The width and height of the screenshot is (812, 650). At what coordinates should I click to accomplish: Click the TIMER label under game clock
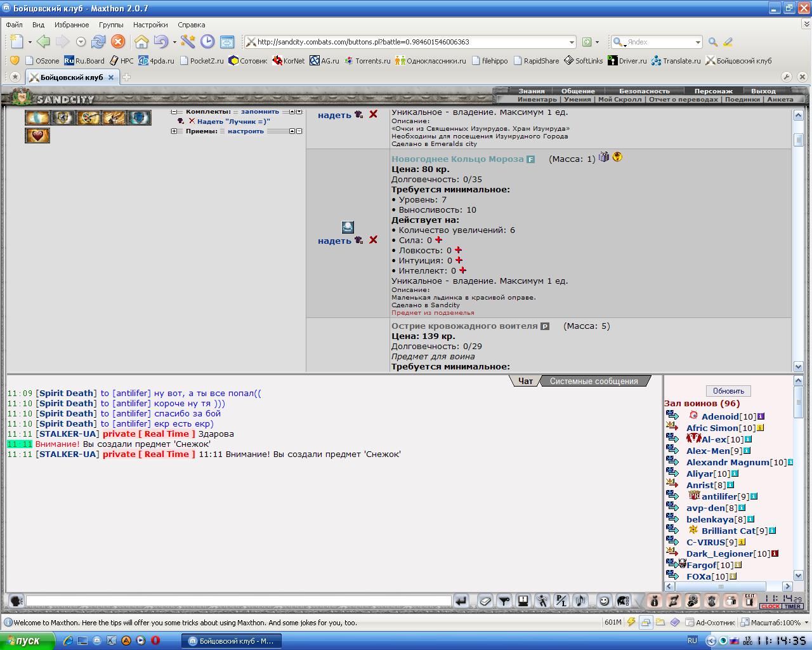tap(793, 606)
